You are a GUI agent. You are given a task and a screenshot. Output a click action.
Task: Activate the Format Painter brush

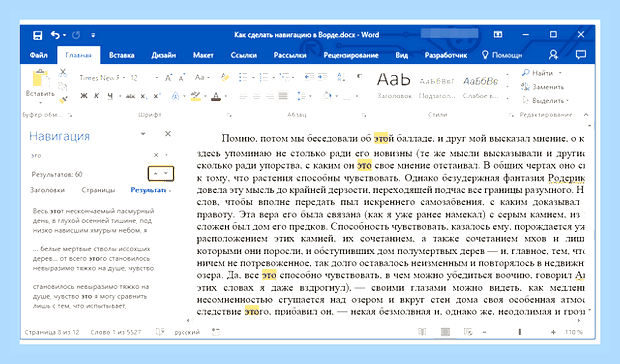pyautogui.click(x=63, y=99)
